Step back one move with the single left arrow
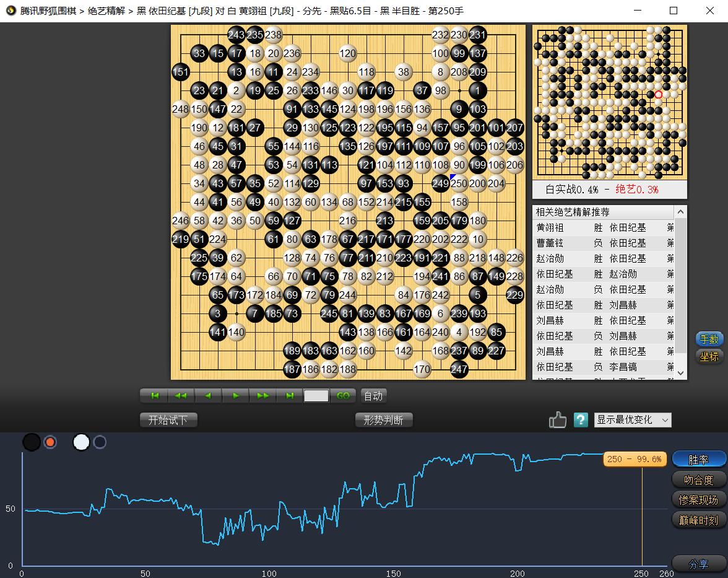The image size is (728, 578). click(208, 396)
